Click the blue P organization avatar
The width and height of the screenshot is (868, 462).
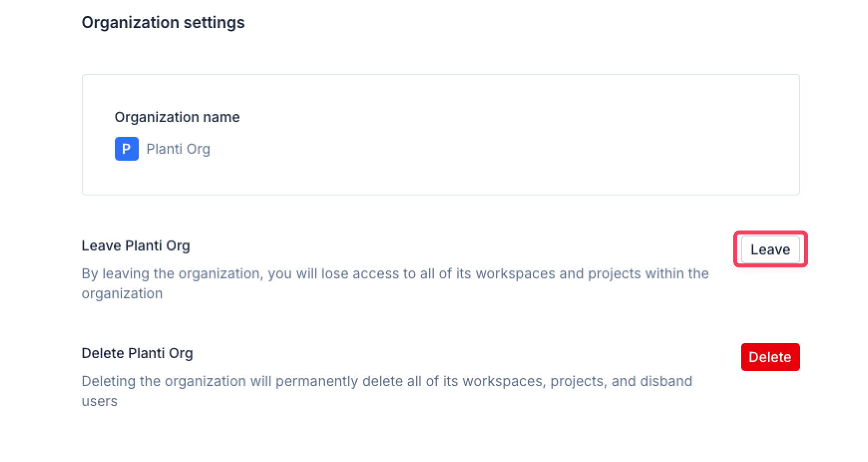(x=126, y=149)
